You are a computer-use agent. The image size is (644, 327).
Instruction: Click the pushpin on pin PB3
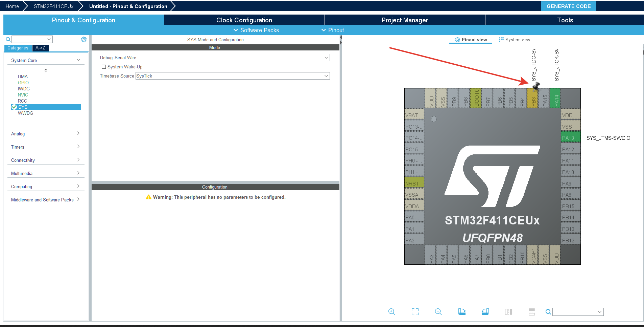click(536, 87)
